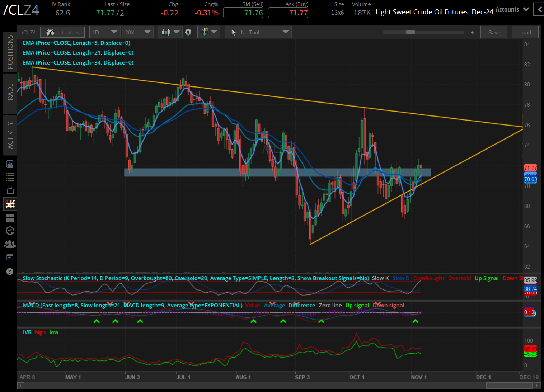Click the Up Signal stochastic legend label
Viewport: 544px width, 392px height.
point(487,278)
